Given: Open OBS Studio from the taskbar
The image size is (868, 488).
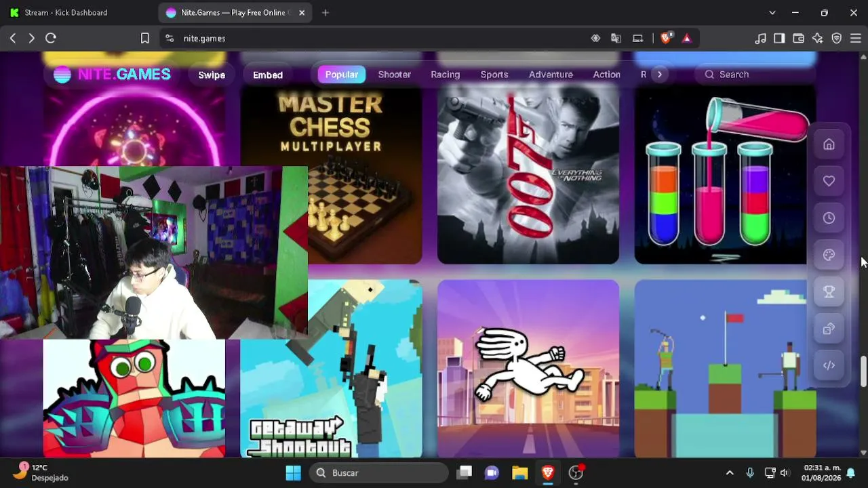Looking at the screenshot, I should pyautogui.click(x=576, y=473).
